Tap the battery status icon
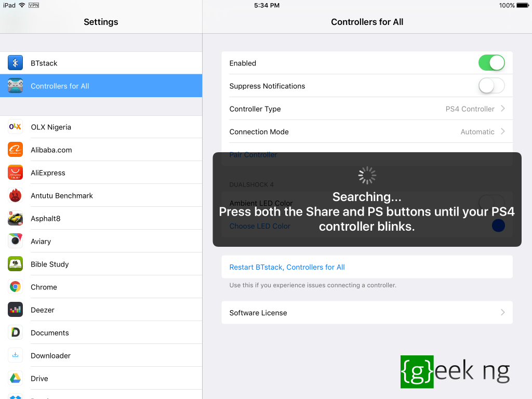Screen dimensions: 532x399 (x=523, y=5)
